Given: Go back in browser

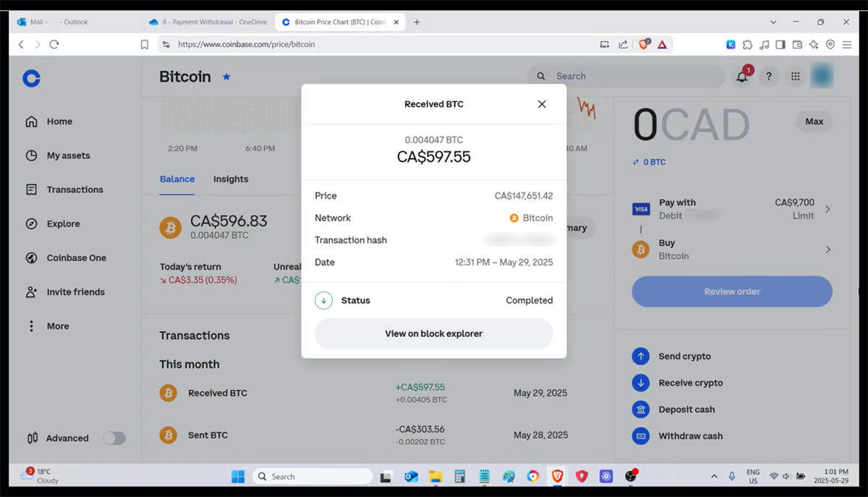Looking at the screenshot, I should [21, 44].
